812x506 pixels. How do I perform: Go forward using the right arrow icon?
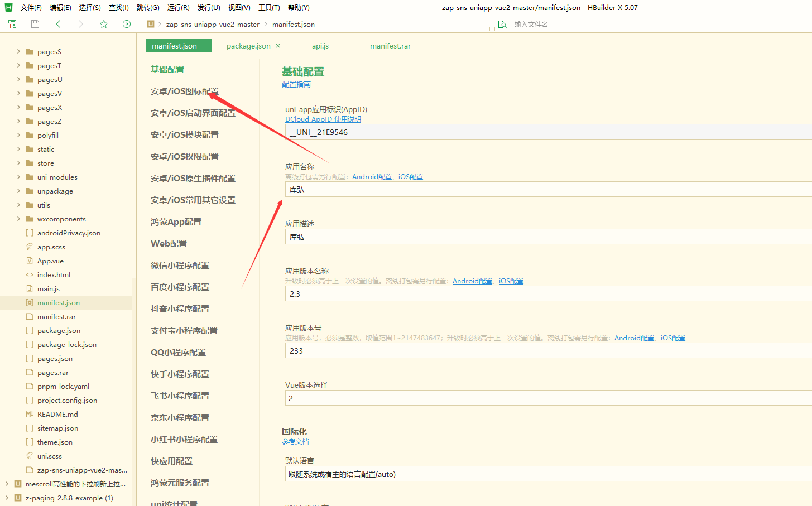pyautogui.click(x=81, y=24)
